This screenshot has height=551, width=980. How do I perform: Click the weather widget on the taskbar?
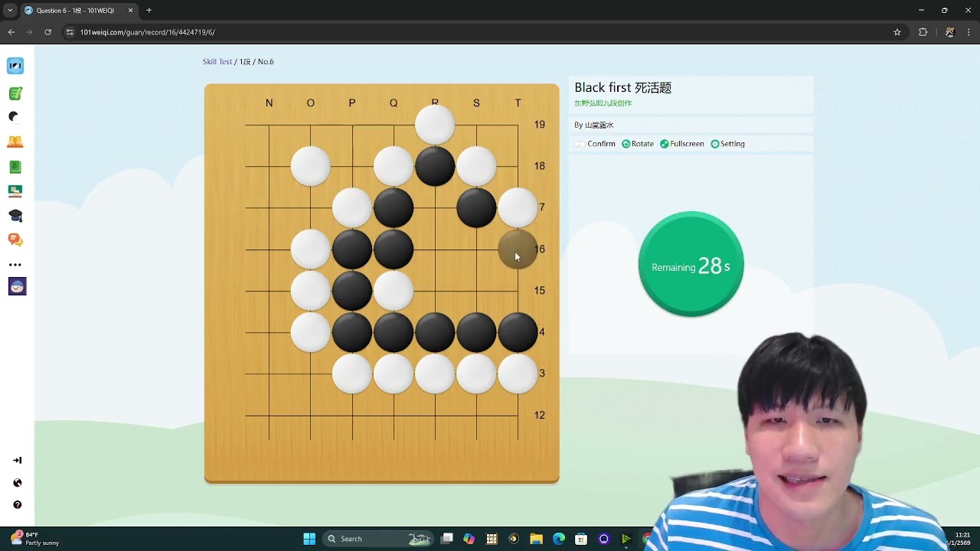click(34, 539)
